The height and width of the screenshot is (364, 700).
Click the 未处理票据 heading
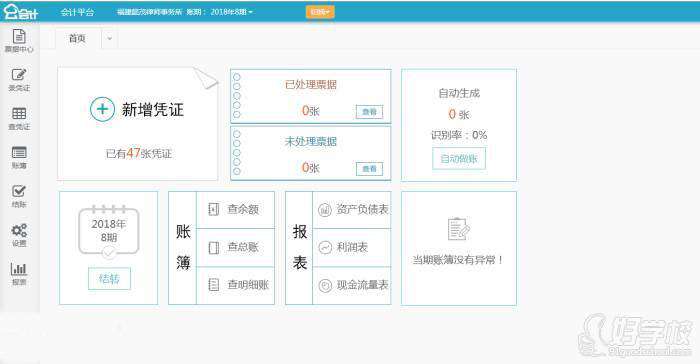click(311, 142)
